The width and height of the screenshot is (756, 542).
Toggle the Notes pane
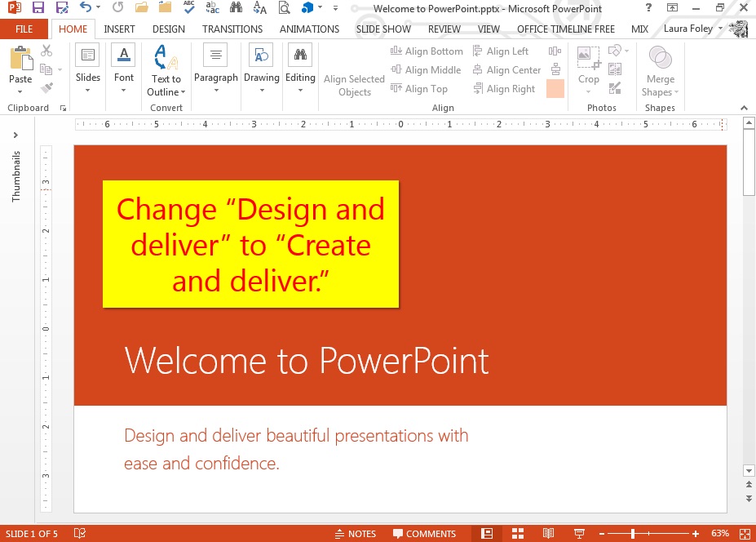coord(356,534)
